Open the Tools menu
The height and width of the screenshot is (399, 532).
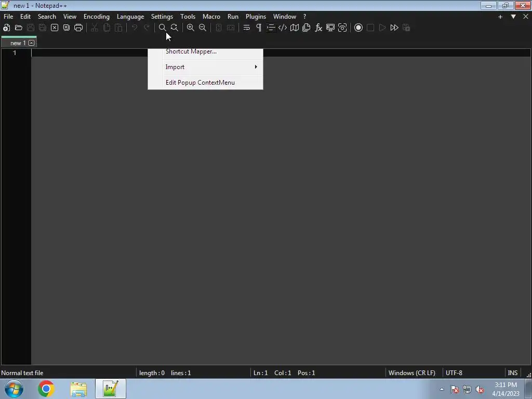(x=188, y=17)
